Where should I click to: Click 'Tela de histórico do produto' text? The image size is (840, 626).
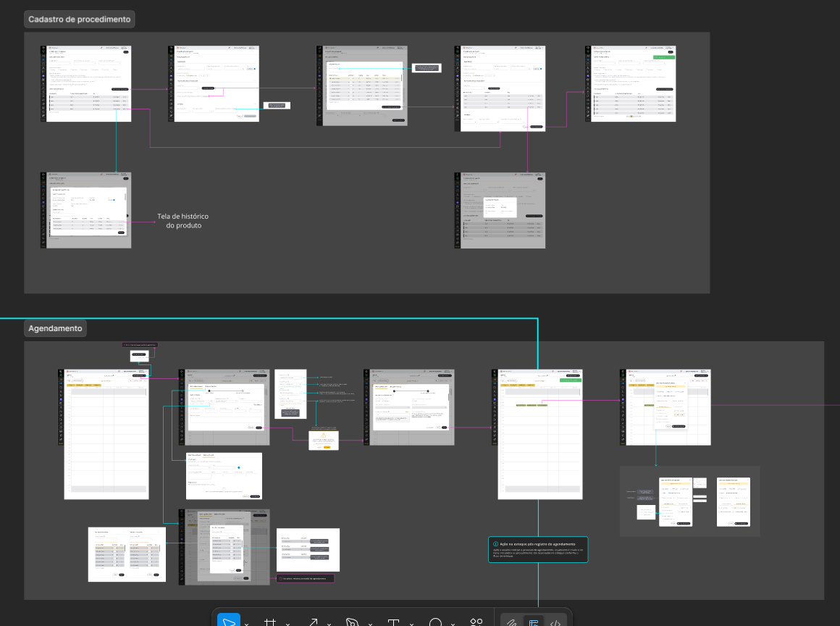(183, 221)
